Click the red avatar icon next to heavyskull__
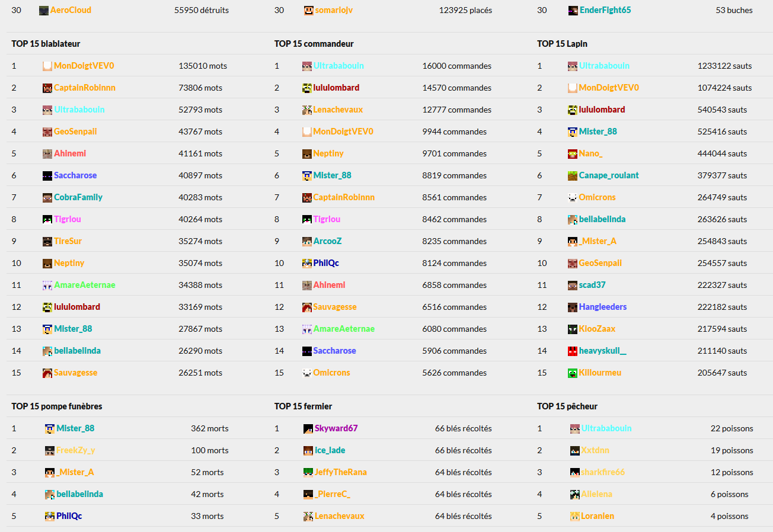Screen dimensions: 773x532 573,351
